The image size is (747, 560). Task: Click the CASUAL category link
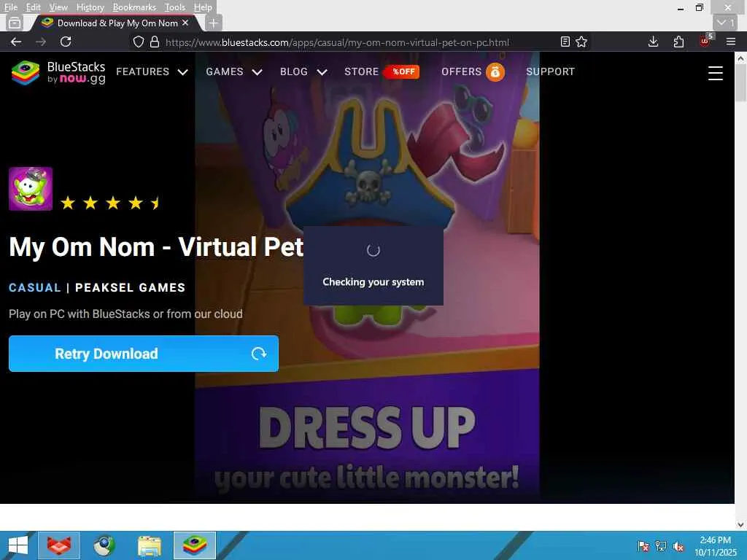pyautogui.click(x=35, y=287)
